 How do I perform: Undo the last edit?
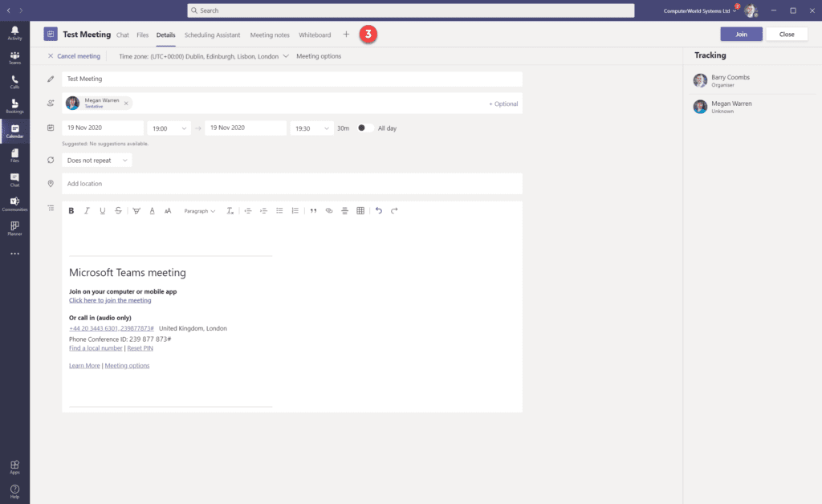(379, 210)
